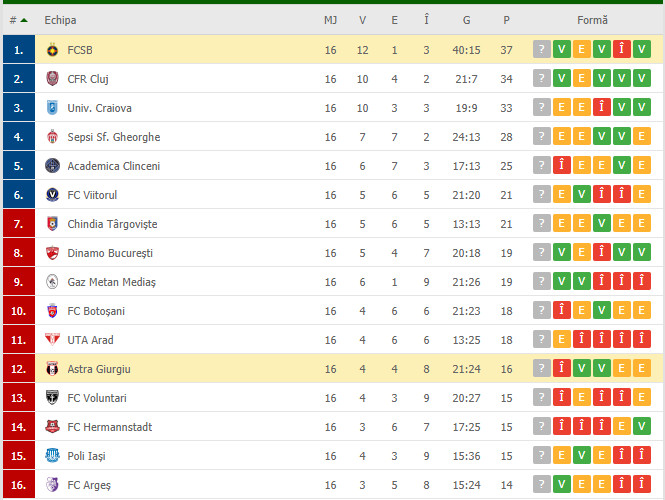Click FCSB's grey question mark form box

542,50
